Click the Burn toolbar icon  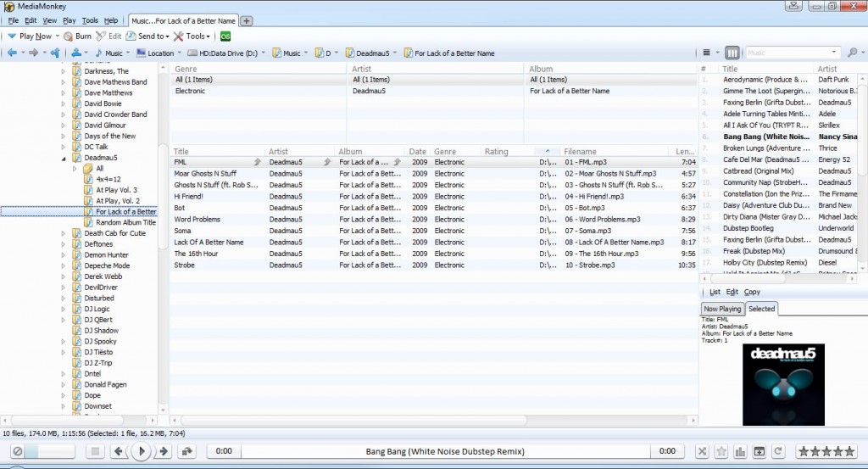click(77, 36)
